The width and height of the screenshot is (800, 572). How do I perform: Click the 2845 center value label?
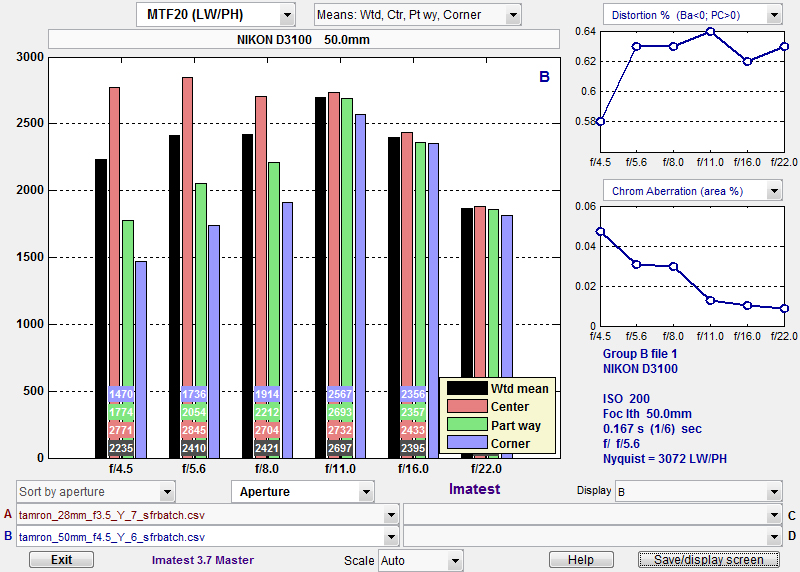(194, 430)
